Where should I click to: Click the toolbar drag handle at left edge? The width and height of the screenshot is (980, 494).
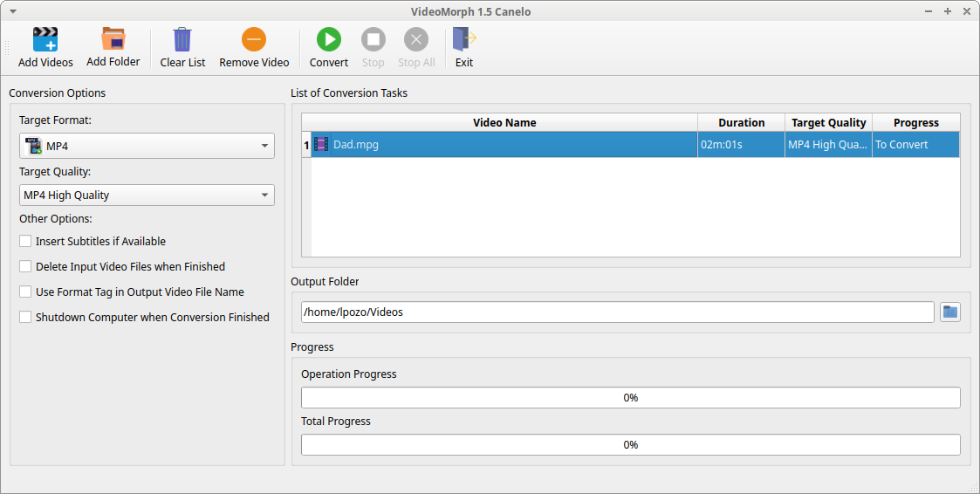tap(8, 47)
